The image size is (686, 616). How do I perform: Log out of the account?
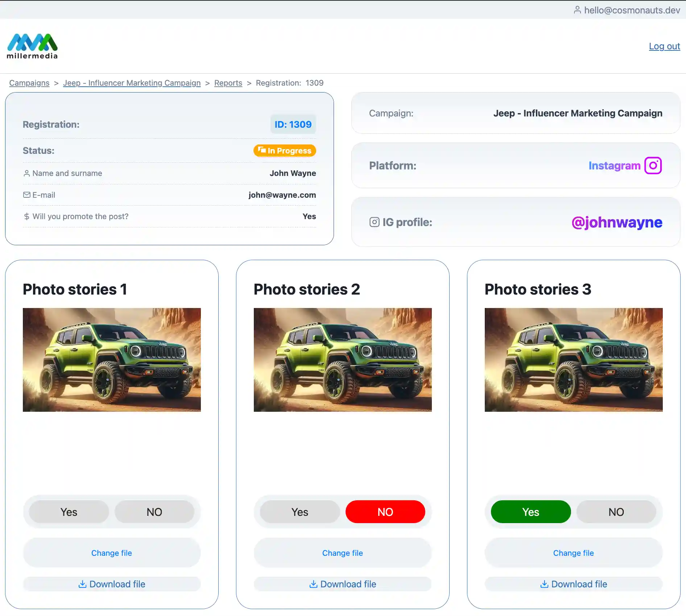point(664,46)
